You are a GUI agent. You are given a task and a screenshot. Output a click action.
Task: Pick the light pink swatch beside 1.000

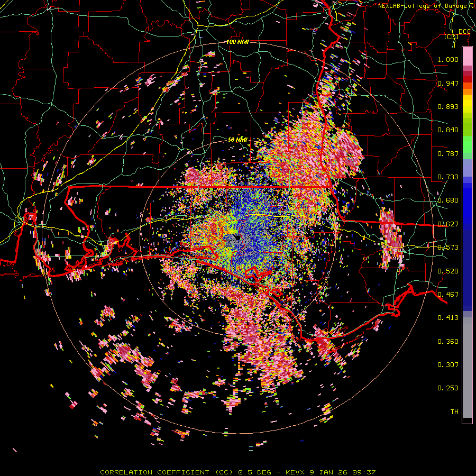467,57
